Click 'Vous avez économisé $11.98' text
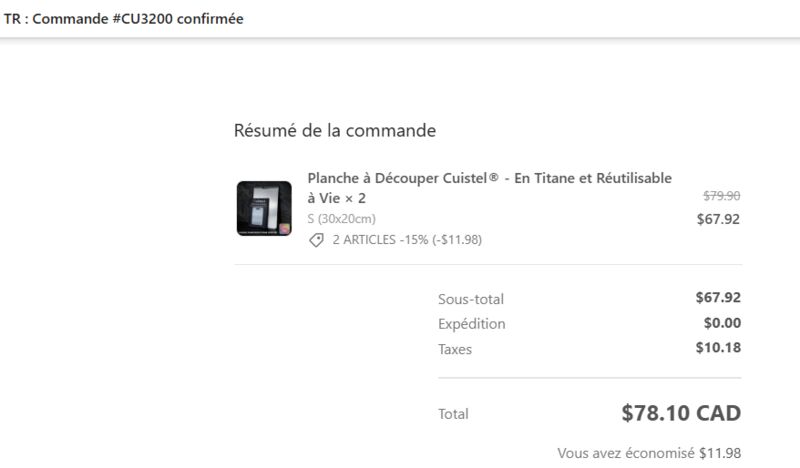Image resolution: width=800 pixels, height=468 pixels. (x=649, y=453)
